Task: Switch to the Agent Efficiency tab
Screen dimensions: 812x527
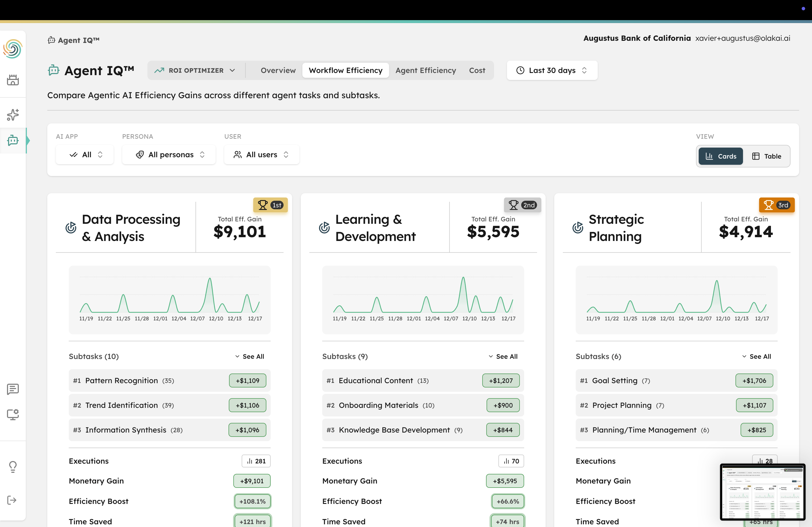Action: tap(425, 70)
